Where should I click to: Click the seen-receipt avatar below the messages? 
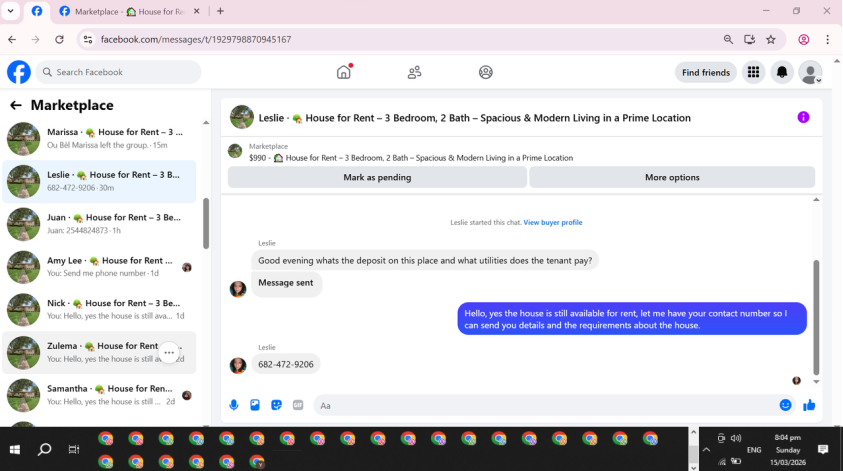point(796,381)
